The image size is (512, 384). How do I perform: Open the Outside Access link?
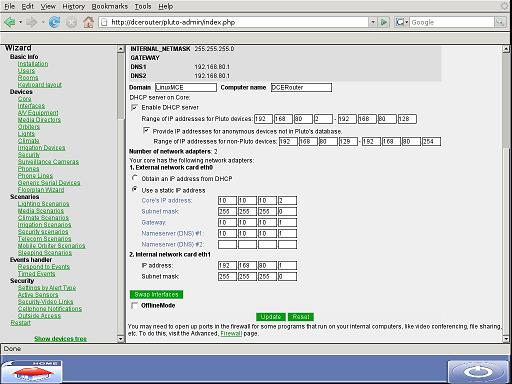(39, 316)
